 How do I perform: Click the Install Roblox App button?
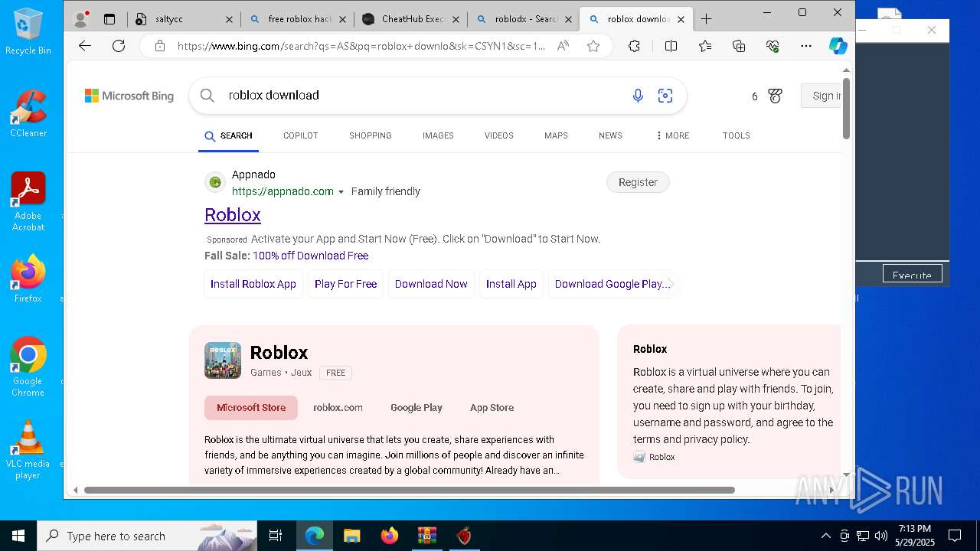(x=253, y=284)
